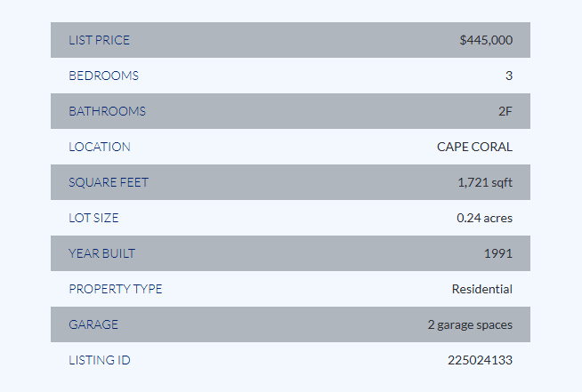Viewport: 582px width, 392px height.
Task: Select the $445,000 price value
Action: click(x=486, y=40)
